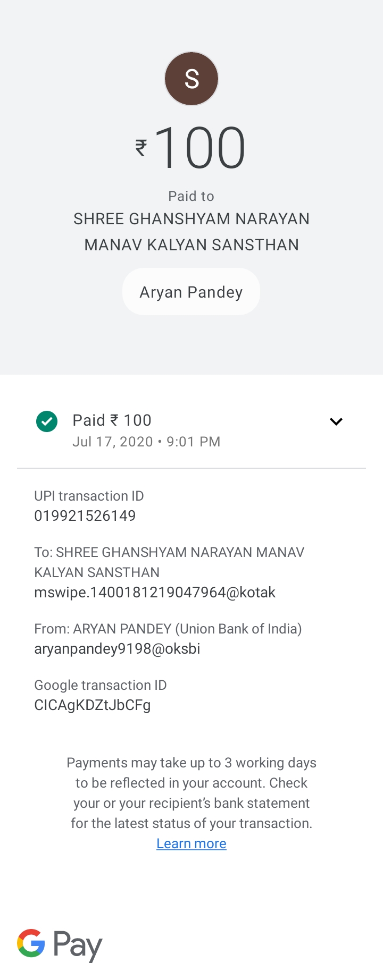Select UPI transaction ID 019921526149
The height and width of the screenshot is (980, 383).
click(85, 516)
